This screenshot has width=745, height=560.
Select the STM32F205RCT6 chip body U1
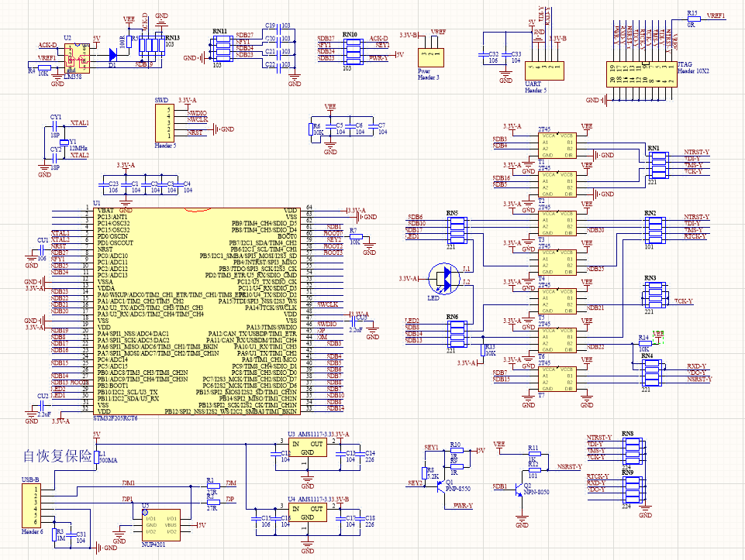click(x=197, y=311)
